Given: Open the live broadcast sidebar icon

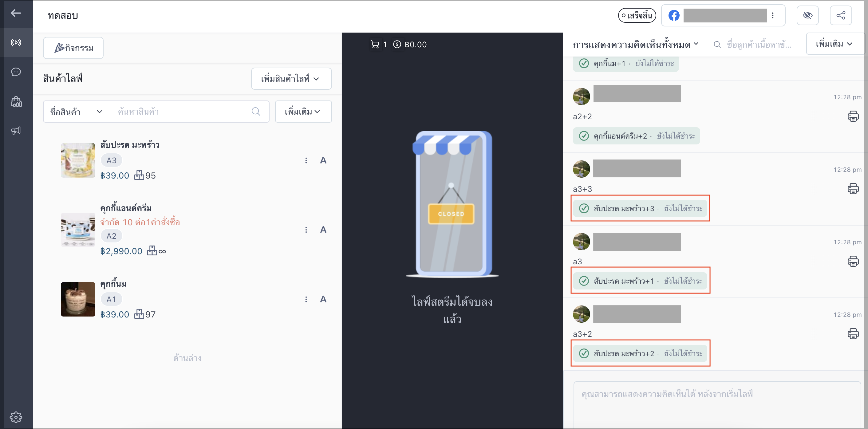Looking at the screenshot, I should coord(16,42).
